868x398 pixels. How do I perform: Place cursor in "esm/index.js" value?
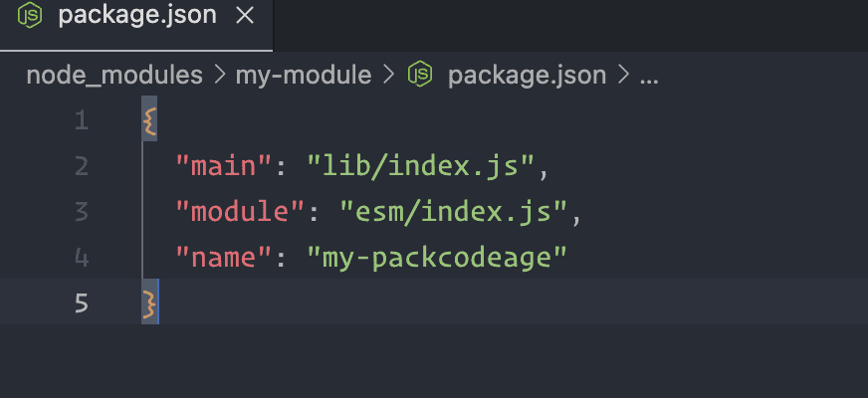pos(455,212)
